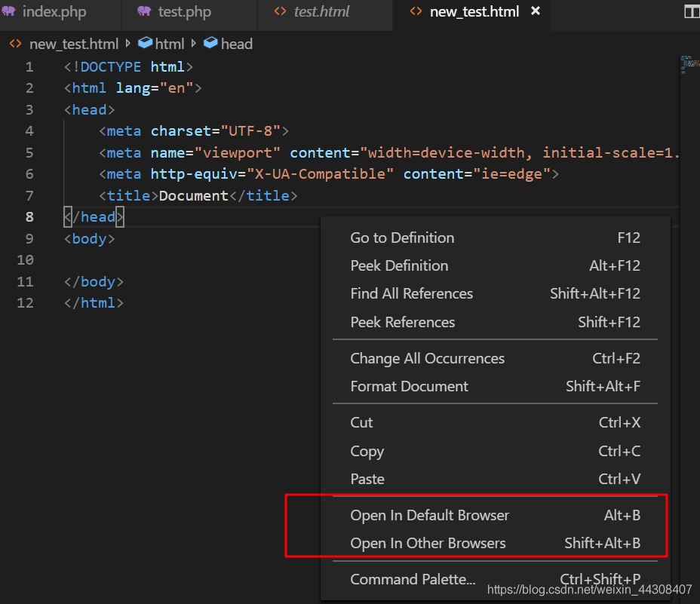The width and height of the screenshot is (700, 604).
Task: Click the closing /html tag
Action: 94,303
